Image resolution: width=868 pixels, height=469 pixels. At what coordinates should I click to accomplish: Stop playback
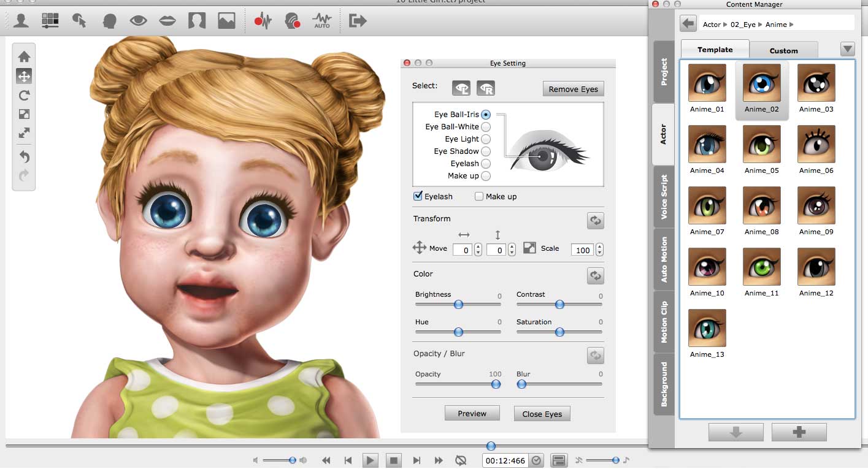(394, 460)
